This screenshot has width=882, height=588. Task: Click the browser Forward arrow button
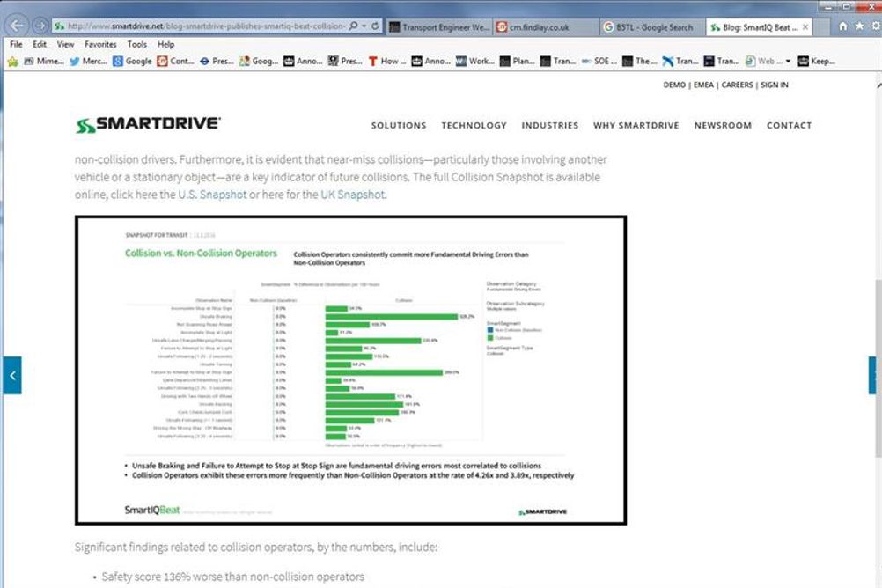point(40,26)
